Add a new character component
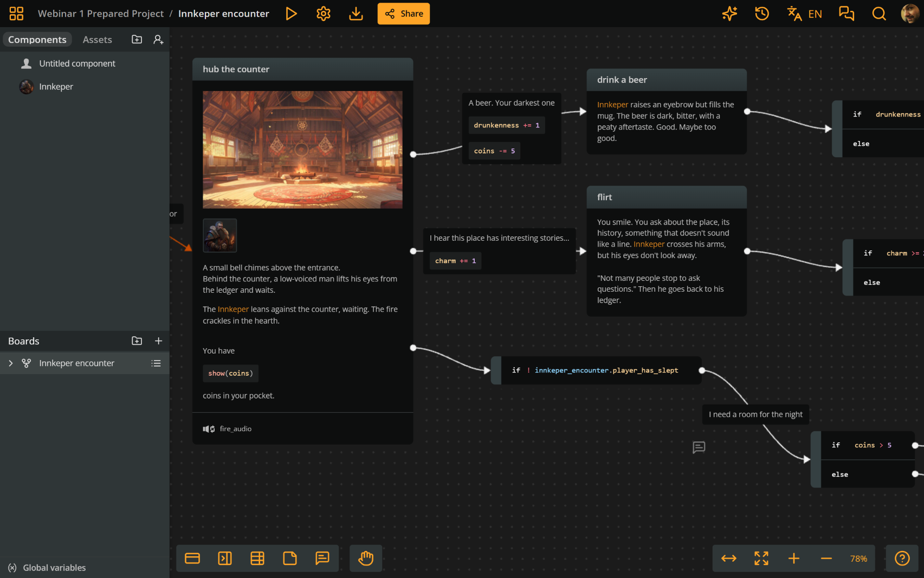Image resolution: width=924 pixels, height=578 pixels. [158, 40]
